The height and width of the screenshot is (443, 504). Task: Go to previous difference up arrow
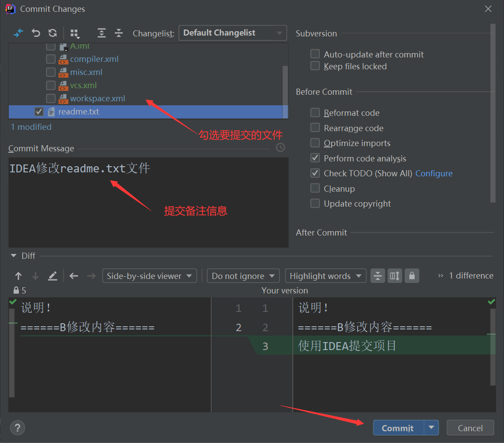(x=18, y=276)
